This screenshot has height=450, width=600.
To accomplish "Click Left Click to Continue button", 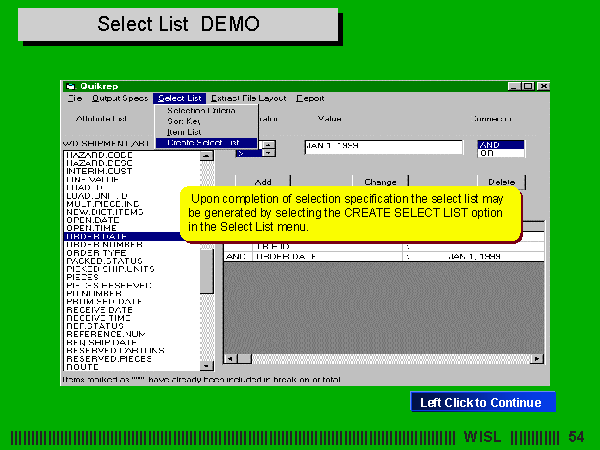I will pyautogui.click(x=481, y=403).
